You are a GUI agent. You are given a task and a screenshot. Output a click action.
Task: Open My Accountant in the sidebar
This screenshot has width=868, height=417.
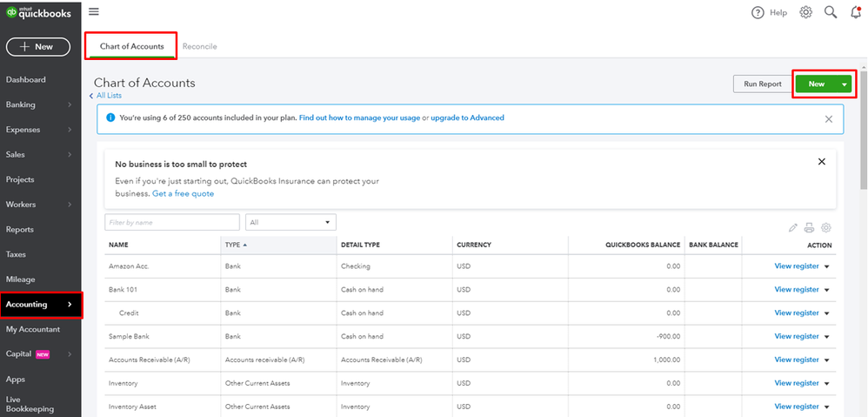(33, 329)
